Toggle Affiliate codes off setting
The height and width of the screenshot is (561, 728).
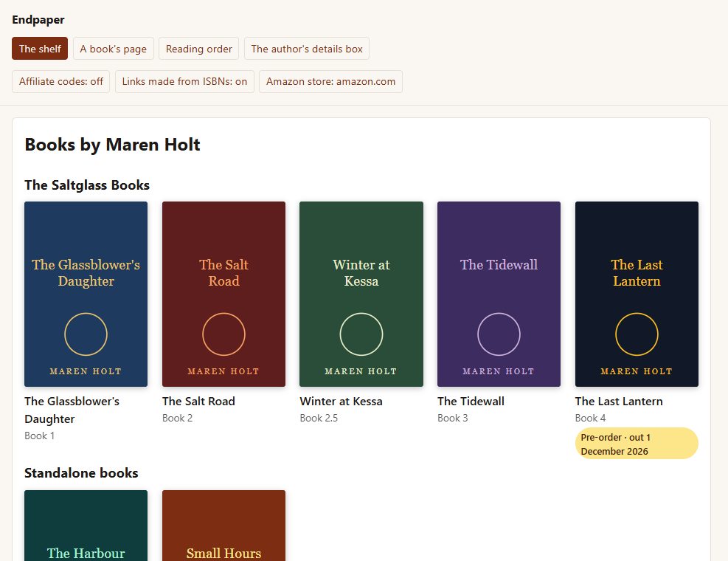60,81
